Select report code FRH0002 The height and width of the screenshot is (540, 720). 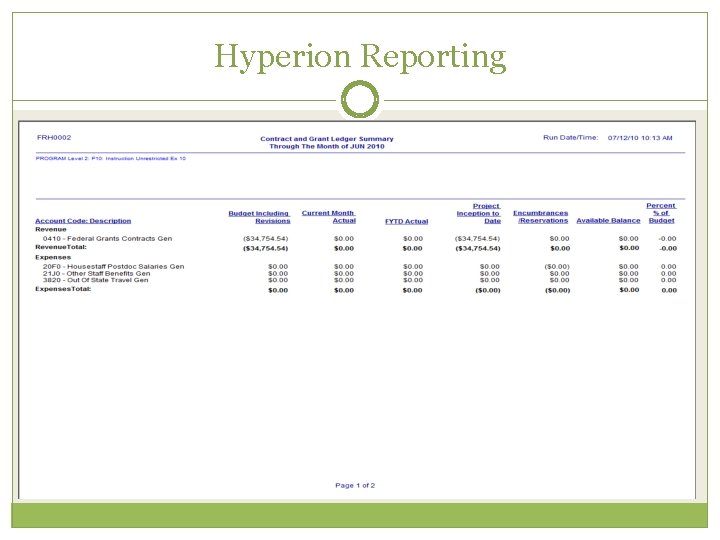[54, 137]
